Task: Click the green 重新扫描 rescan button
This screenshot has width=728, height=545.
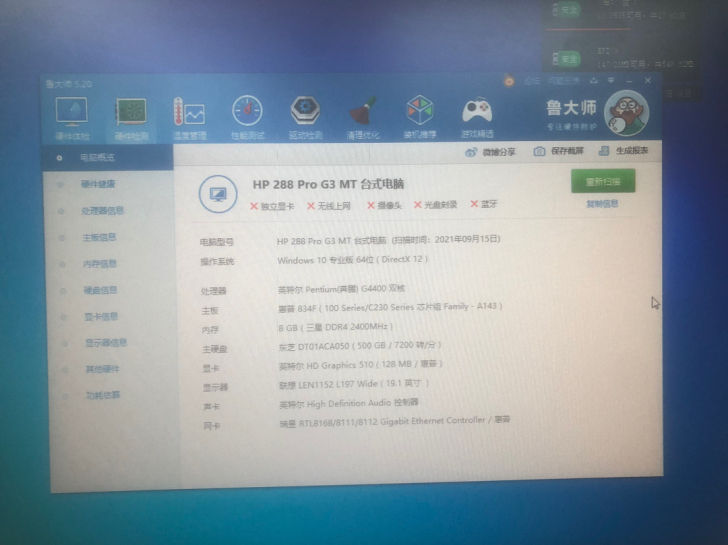Action: (603, 181)
